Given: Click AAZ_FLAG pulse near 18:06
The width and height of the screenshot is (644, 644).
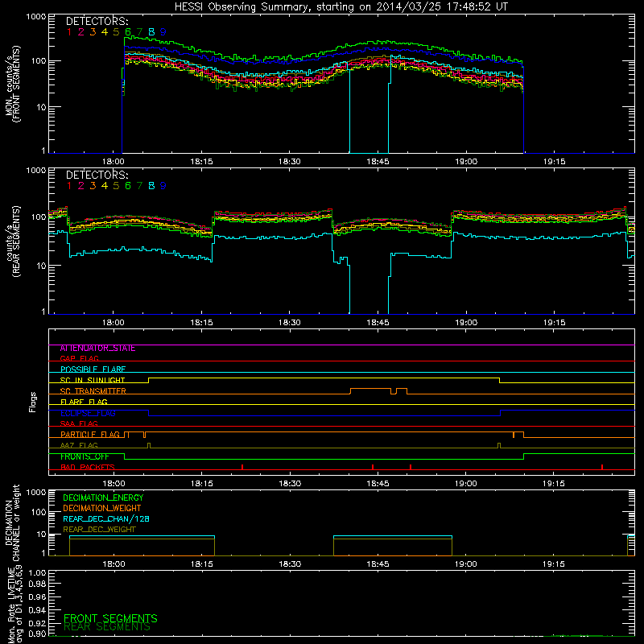Looking at the screenshot, I should [x=149, y=445].
